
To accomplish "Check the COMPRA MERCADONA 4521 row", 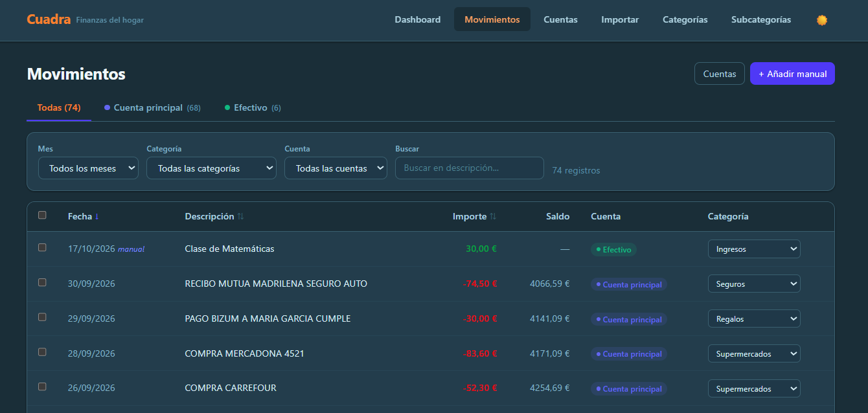I will click(42, 352).
